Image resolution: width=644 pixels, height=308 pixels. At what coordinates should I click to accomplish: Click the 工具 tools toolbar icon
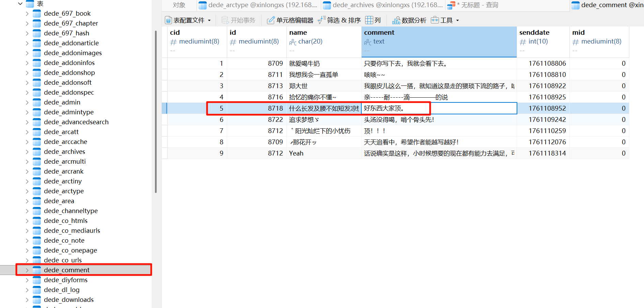click(x=435, y=20)
